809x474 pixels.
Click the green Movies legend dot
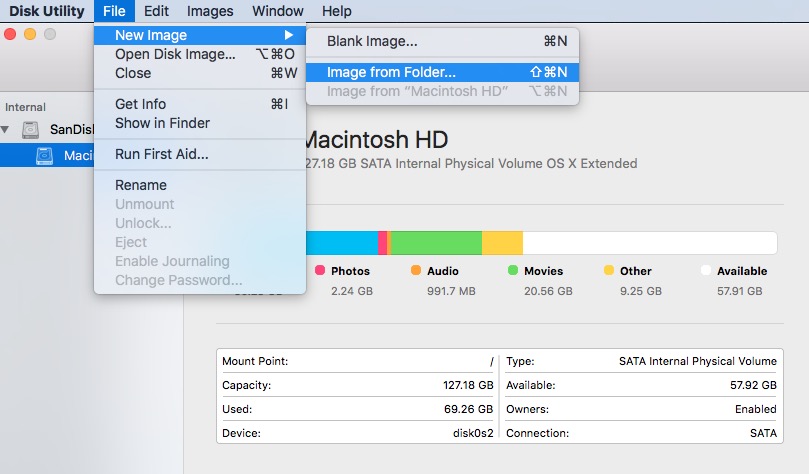point(513,271)
